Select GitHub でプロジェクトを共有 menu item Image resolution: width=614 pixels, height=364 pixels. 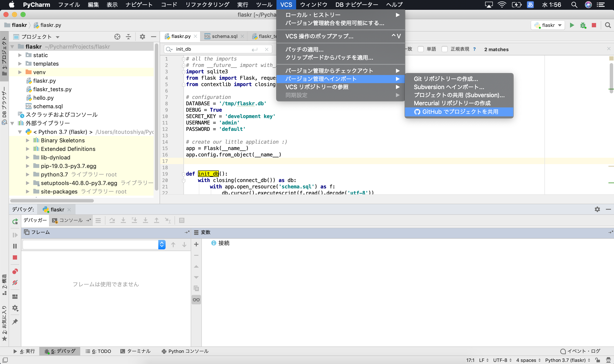tap(459, 112)
